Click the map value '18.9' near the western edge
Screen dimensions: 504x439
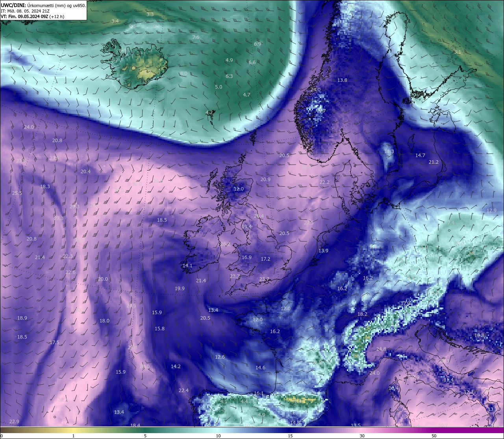click(x=22, y=318)
